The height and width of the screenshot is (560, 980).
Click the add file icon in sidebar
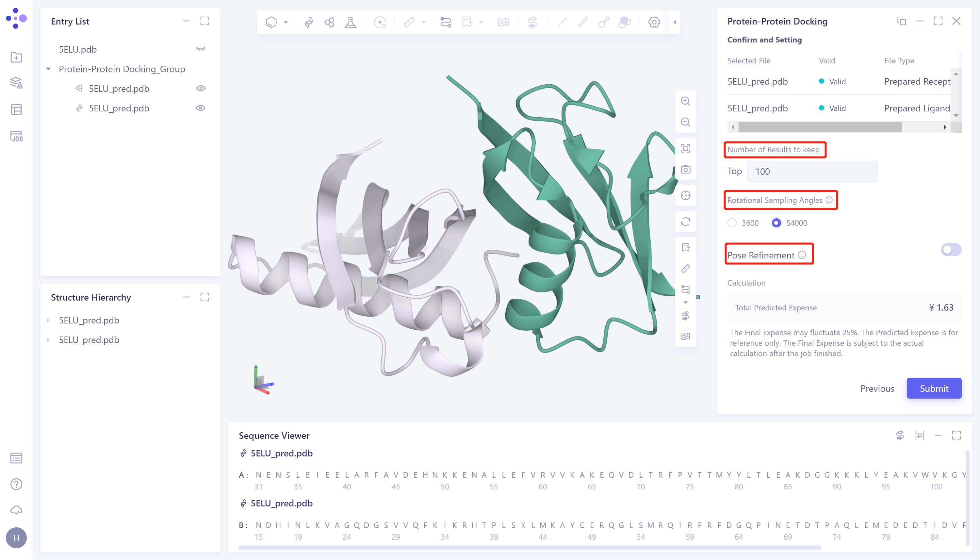click(16, 57)
